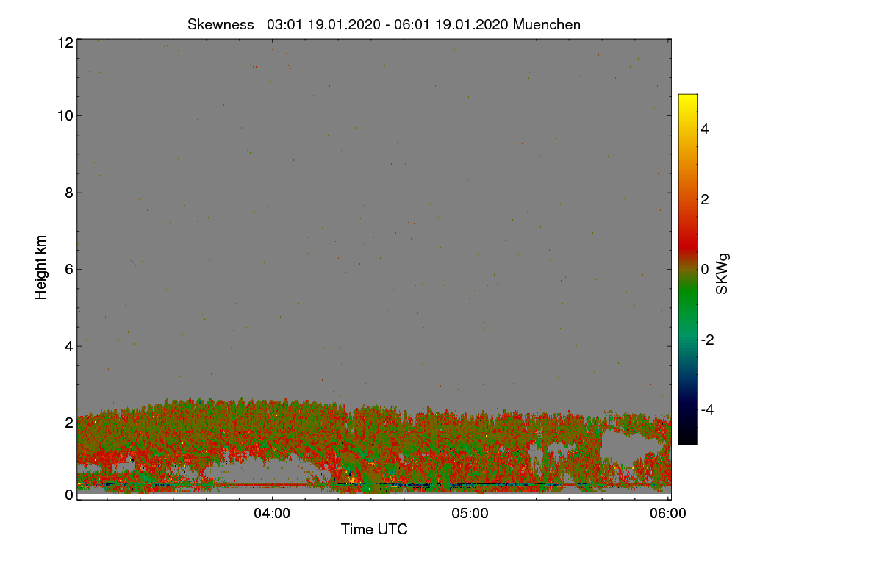Image resolution: width=882 pixels, height=588 pixels.
Task: Click the 'SKWg' colorbar label
Action: point(723,273)
